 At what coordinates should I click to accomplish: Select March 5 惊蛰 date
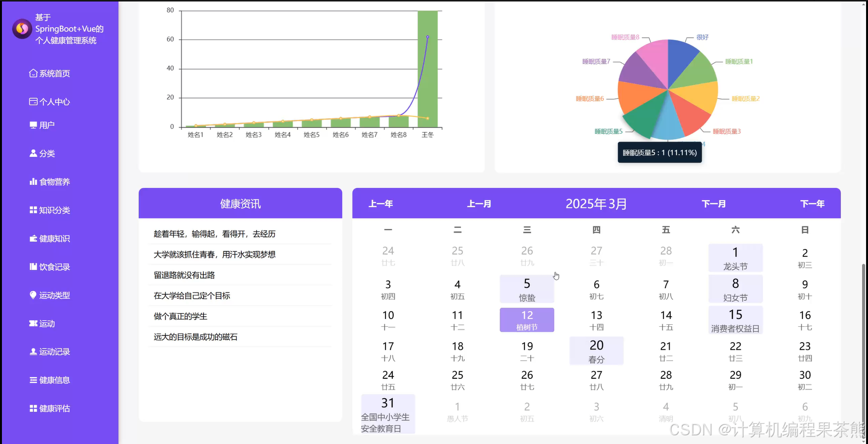coord(527,289)
